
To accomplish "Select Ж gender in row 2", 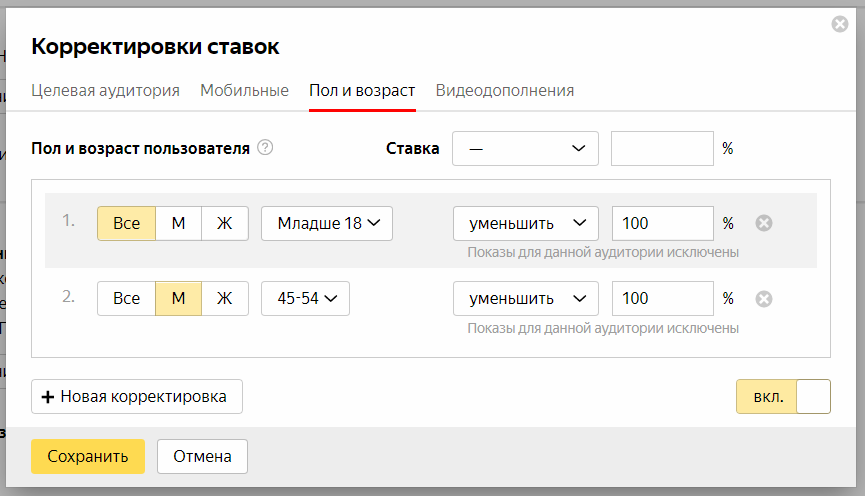I will [x=225, y=298].
